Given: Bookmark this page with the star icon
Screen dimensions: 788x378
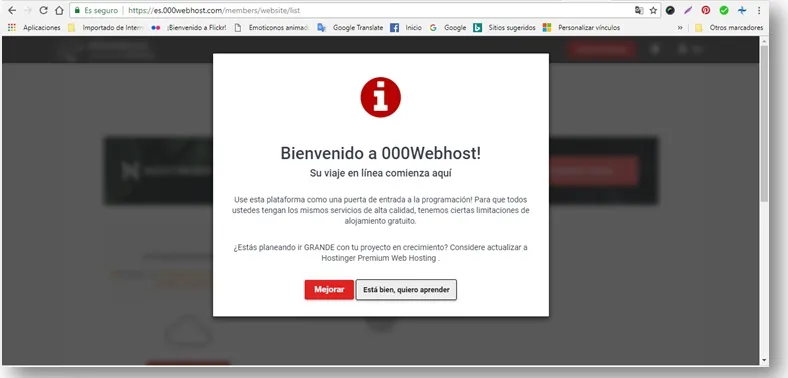Looking at the screenshot, I should tap(653, 10).
